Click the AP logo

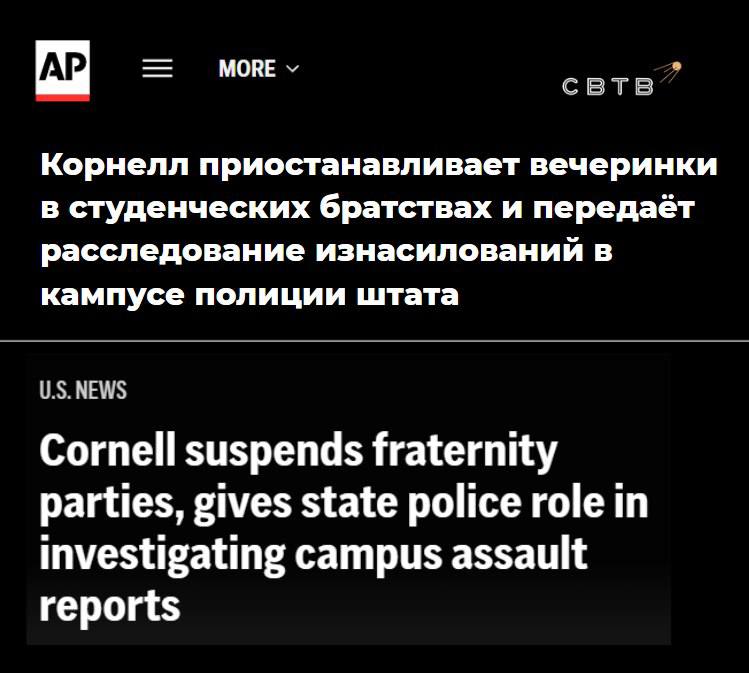tap(63, 70)
